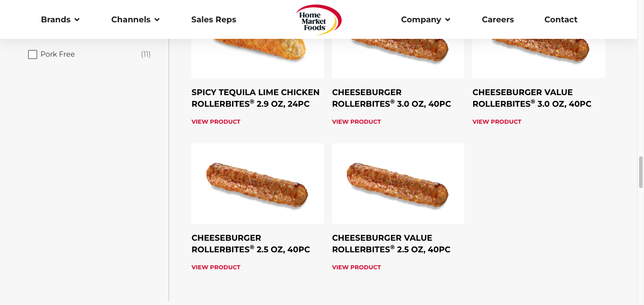Click the Cheeseburger RollerBites 2.5 oz image
This screenshot has height=305, width=644.
pyautogui.click(x=258, y=184)
